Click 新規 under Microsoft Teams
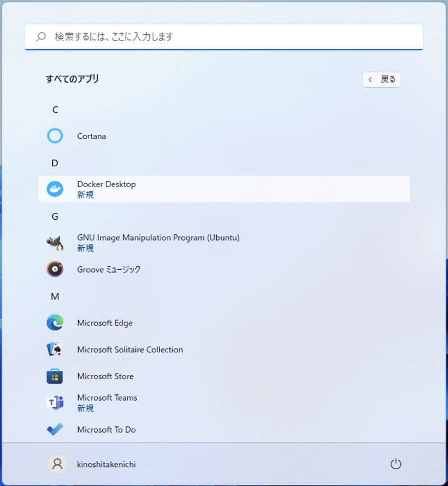Screen dimensions: 448x486 [x=85, y=408]
